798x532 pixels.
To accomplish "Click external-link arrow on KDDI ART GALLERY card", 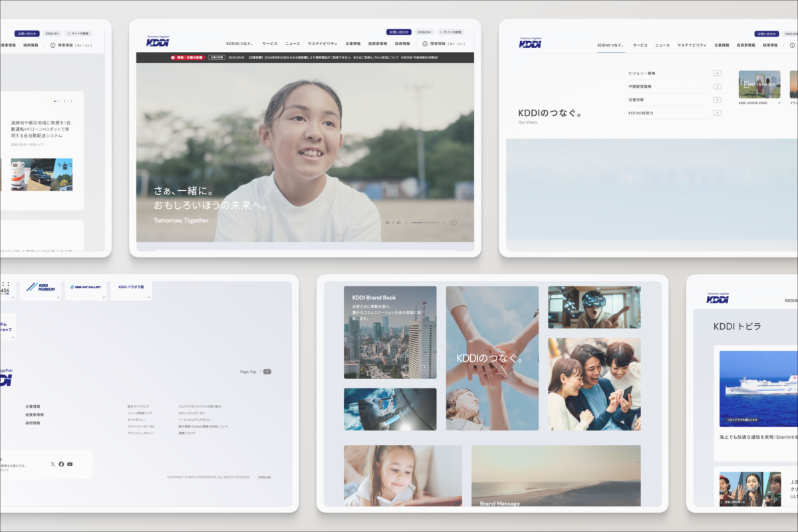I will pyautogui.click(x=103, y=297).
